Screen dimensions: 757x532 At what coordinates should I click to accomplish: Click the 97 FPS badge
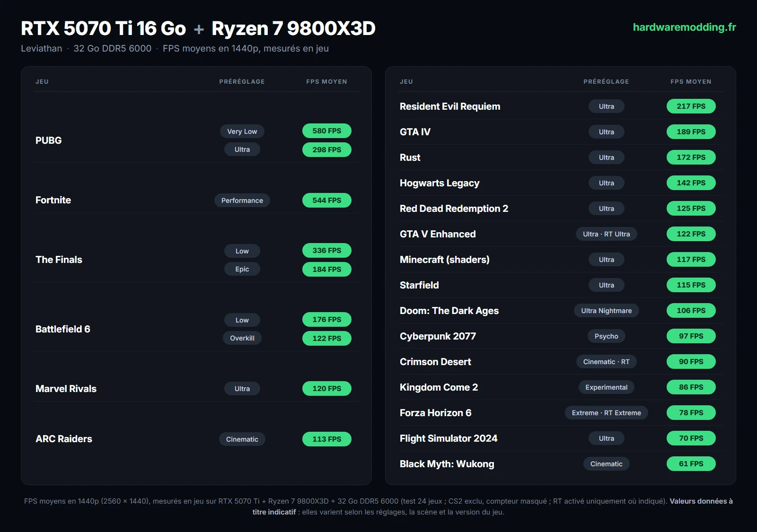tap(691, 336)
